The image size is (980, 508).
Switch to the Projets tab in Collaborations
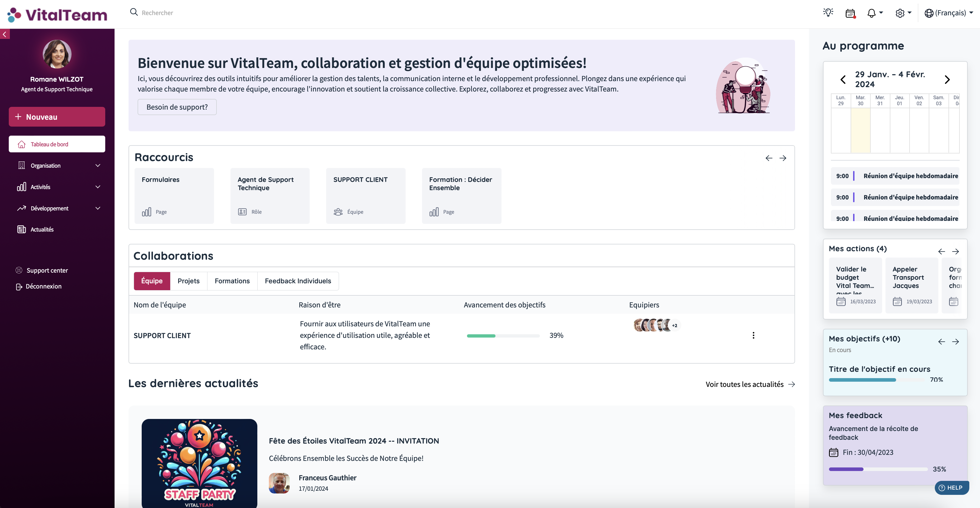[x=188, y=281]
